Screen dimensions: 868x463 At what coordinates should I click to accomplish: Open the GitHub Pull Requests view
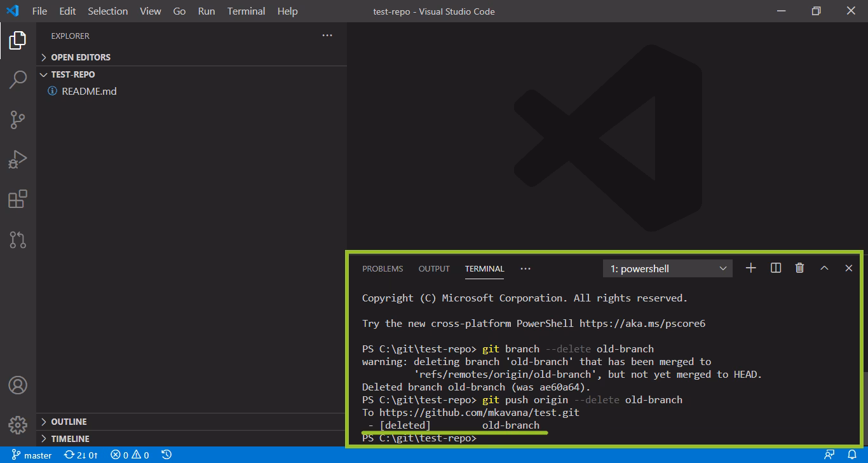pyautogui.click(x=18, y=239)
